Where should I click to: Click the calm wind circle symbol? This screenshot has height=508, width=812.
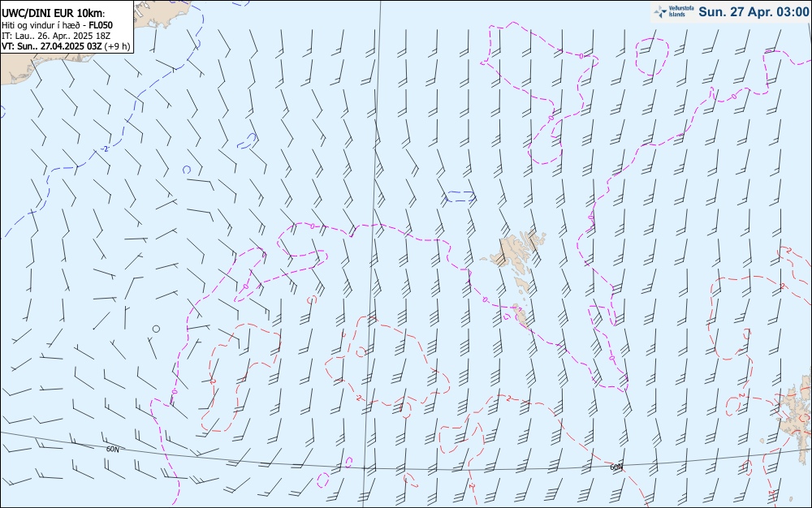(156, 329)
